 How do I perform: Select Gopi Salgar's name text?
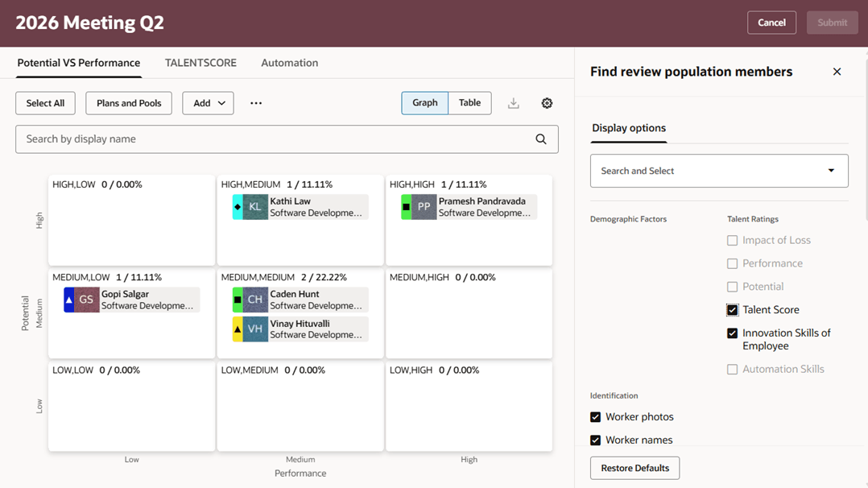coord(125,294)
